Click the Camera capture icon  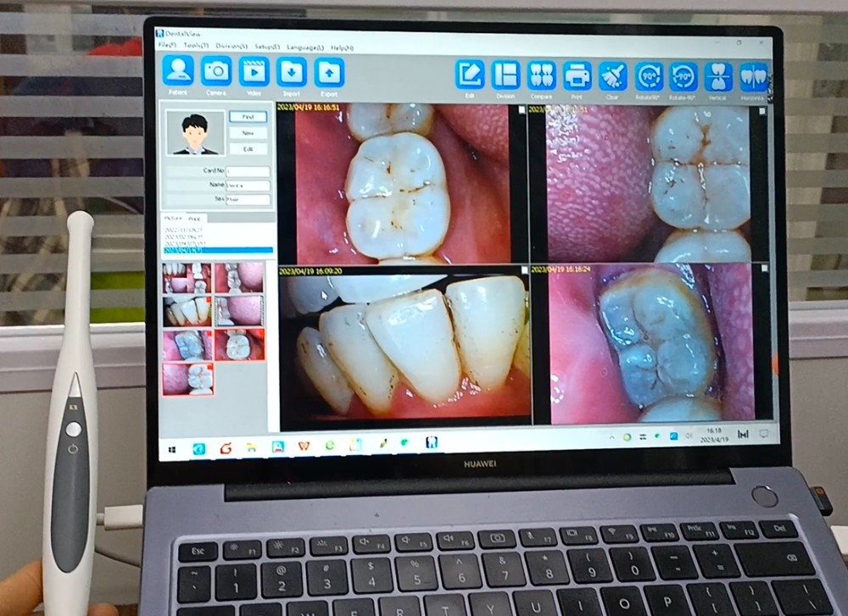point(216,72)
